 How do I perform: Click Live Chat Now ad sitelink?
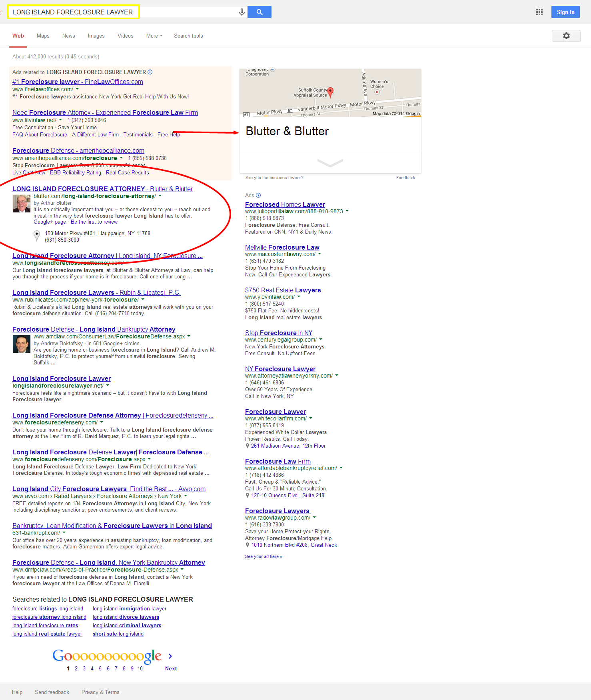(29, 172)
